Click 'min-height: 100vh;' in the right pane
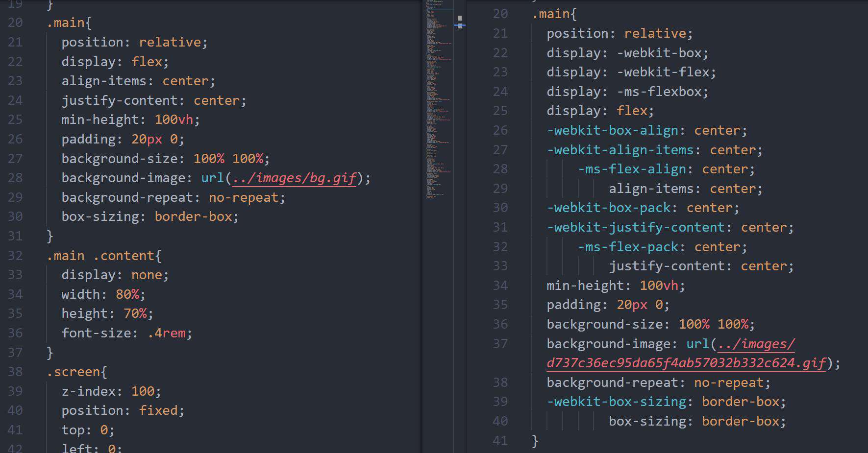Screen dimensions: 868x453 [616, 286]
